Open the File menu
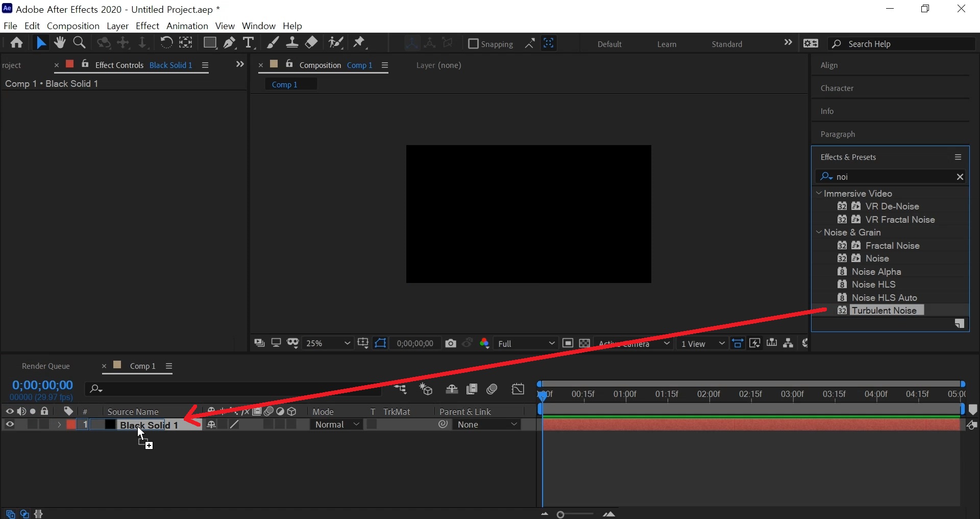Image resolution: width=980 pixels, height=519 pixels. click(10, 26)
